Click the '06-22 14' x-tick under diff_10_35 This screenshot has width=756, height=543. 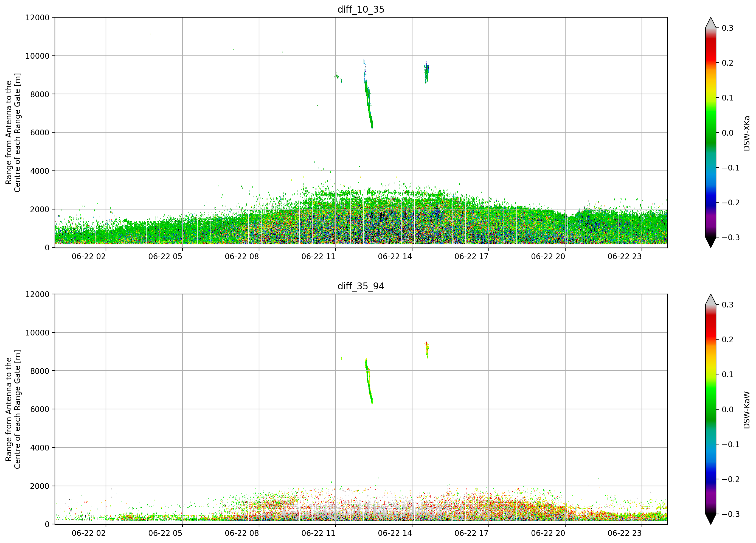tap(395, 256)
